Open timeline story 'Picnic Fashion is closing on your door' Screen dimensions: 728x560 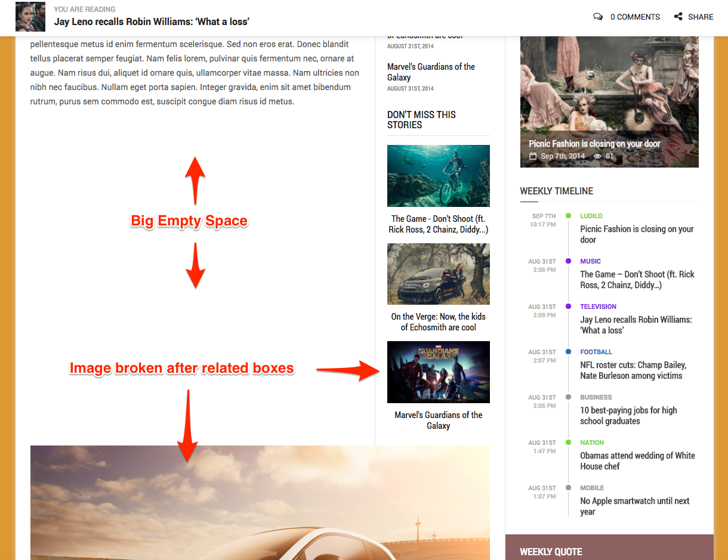tap(637, 234)
